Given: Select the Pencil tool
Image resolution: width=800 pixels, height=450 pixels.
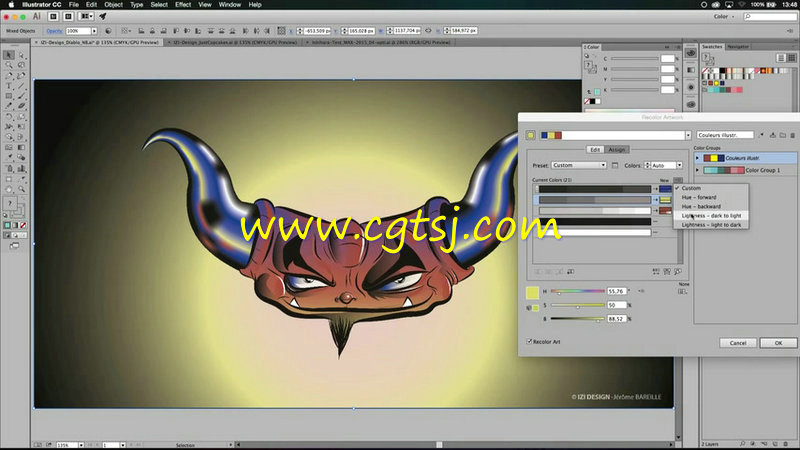Looking at the screenshot, I should (9, 106).
